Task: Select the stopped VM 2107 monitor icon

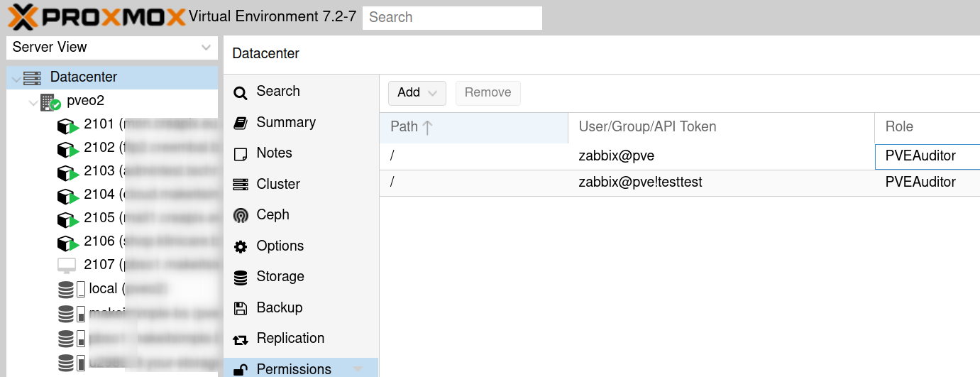Action: coord(67,265)
